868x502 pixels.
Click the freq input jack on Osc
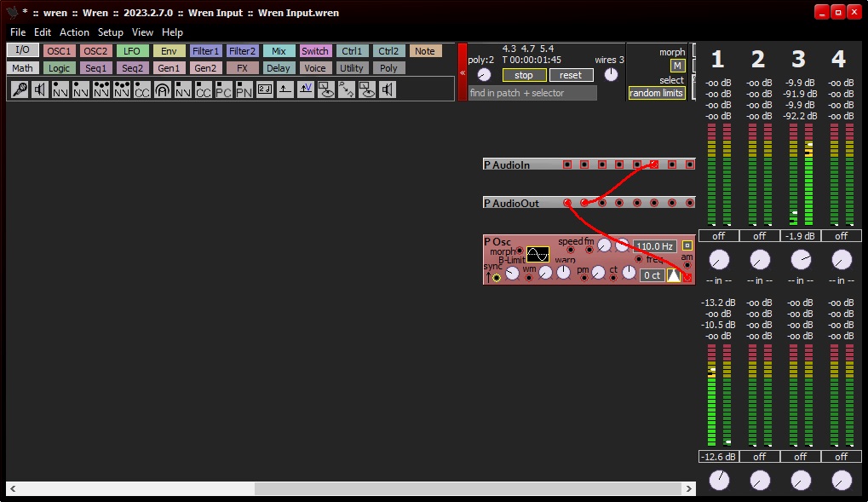click(x=639, y=259)
